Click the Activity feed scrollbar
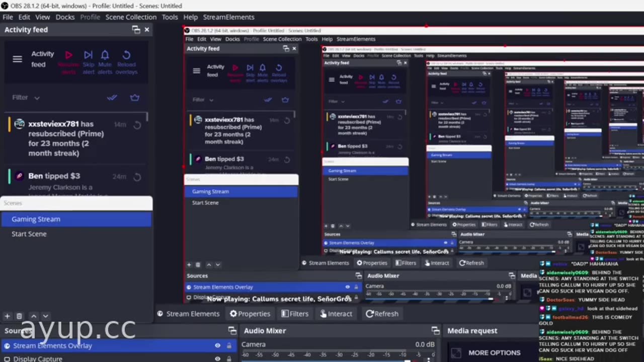The image size is (644, 362). [147, 117]
